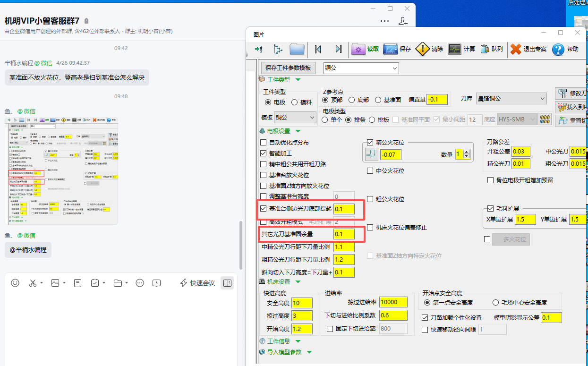The height and width of the screenshot is (366, 588).
Task: Open the 队列 (queue) toolbar item
Action: pyautogui.click(x=492, y=49)
